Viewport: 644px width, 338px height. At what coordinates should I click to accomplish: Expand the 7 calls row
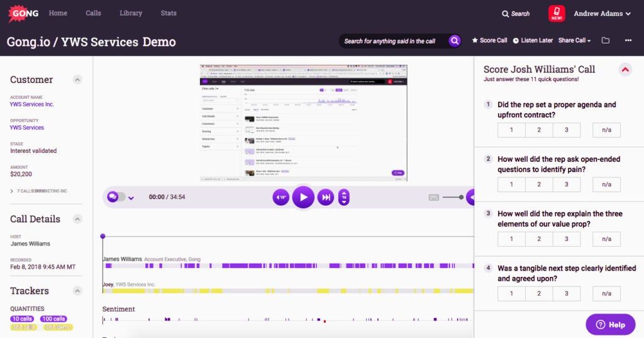(38, 191)
